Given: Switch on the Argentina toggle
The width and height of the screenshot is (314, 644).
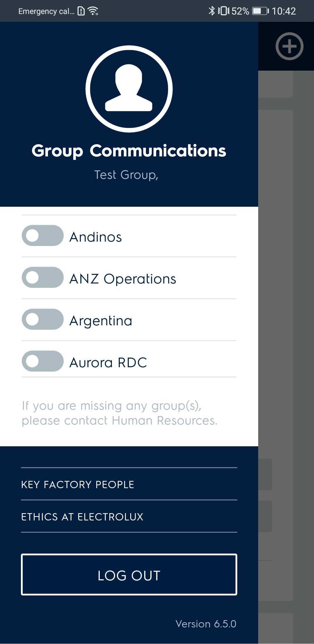Looking at the screenshot, I should pos(42,319).
